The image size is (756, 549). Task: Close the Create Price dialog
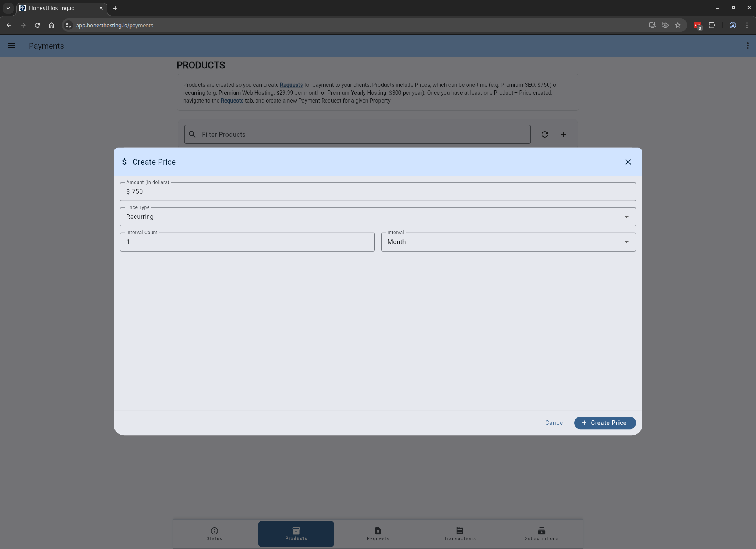pos(628,162)
